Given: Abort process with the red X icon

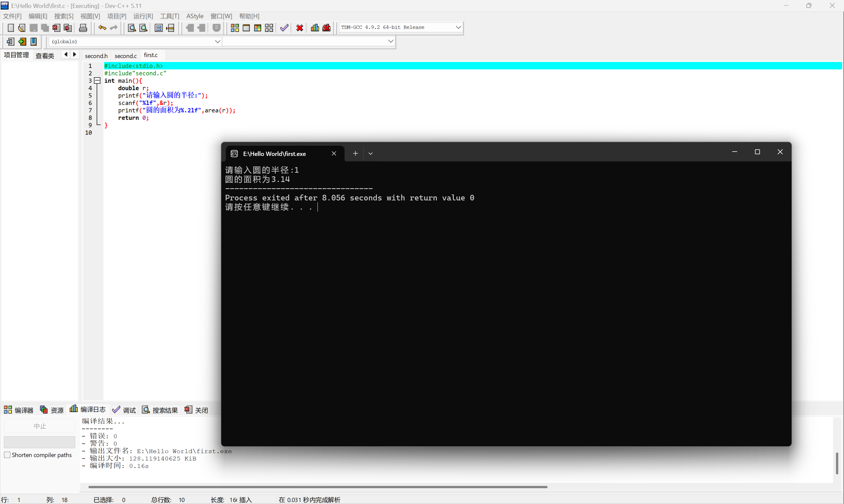Looking at the screenshot, I should click(299, 28).
